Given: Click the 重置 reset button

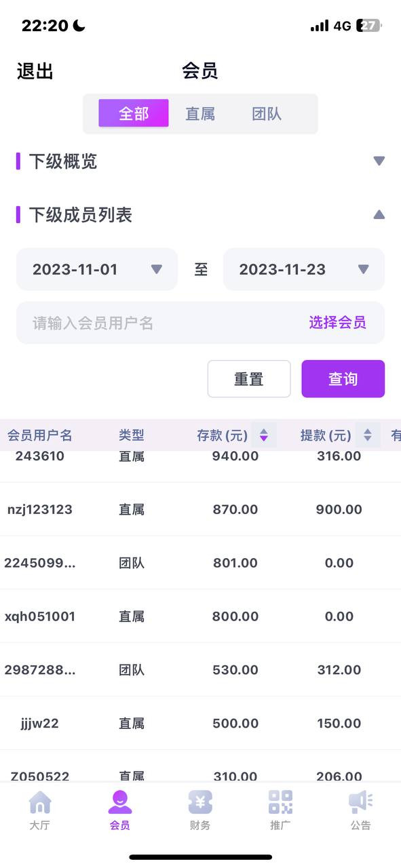Looking at the screenshot, I should click(249, 379).
